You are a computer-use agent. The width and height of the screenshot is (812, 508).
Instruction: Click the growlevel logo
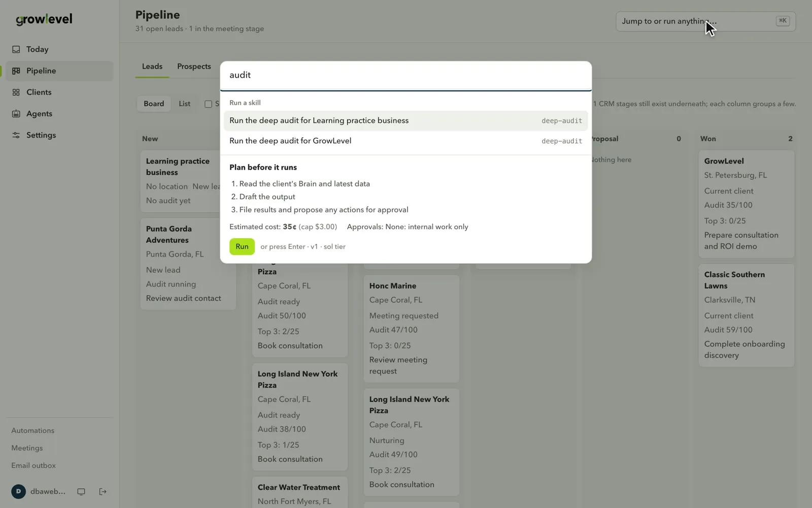44,19
